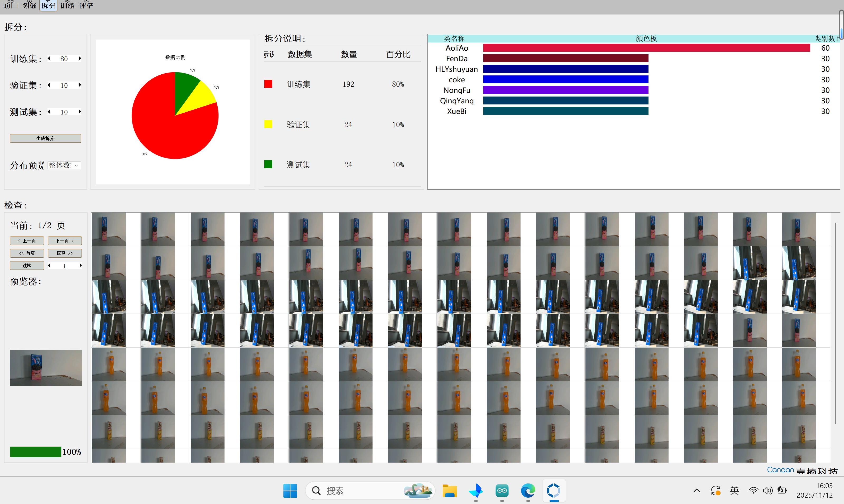This screenshot has height=504, width=844.
Task: Click the 颜色板 column header
Action: coord(646,39)
